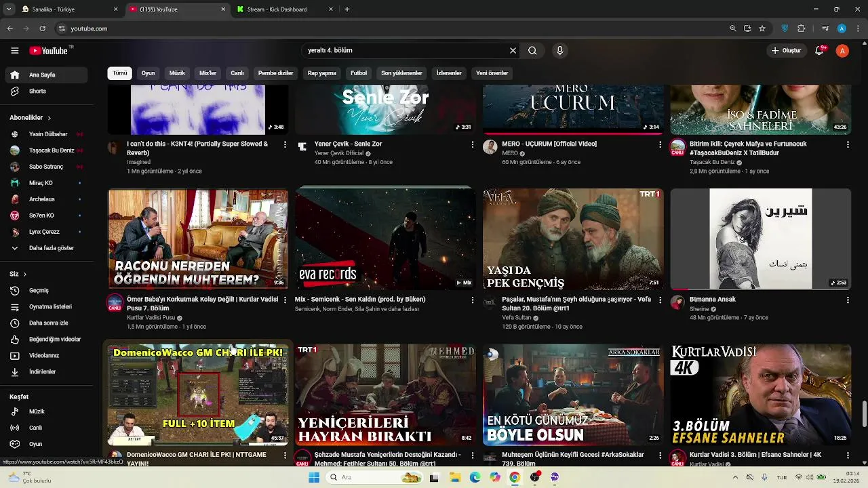Open options for Ömer Baba'yı Korkutmak video
Viewport: 868px width, 488px height.
[285, 300]
